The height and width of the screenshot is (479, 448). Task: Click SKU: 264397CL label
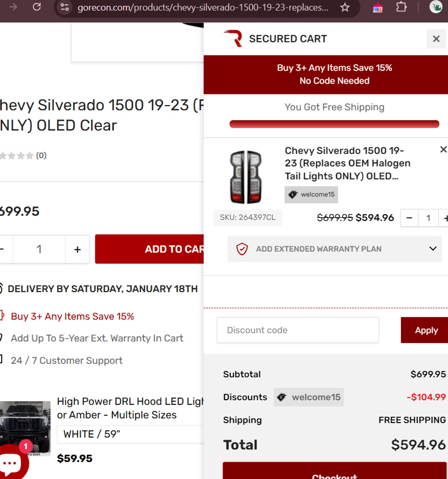[248, 217]
